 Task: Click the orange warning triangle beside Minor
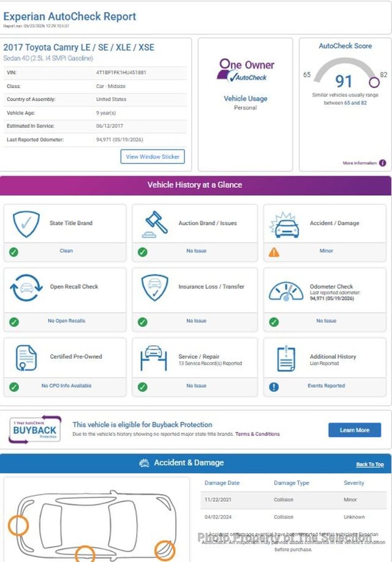pos(274,252)
